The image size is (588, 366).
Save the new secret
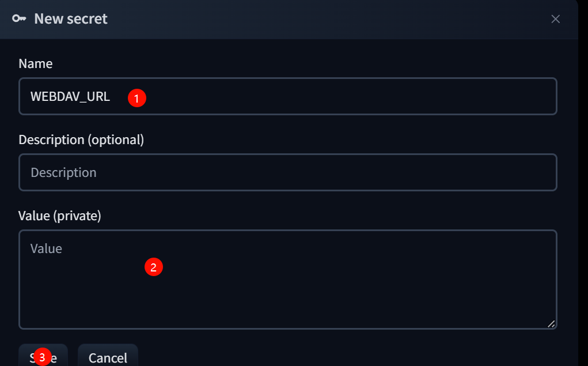[x=43, y=356]
